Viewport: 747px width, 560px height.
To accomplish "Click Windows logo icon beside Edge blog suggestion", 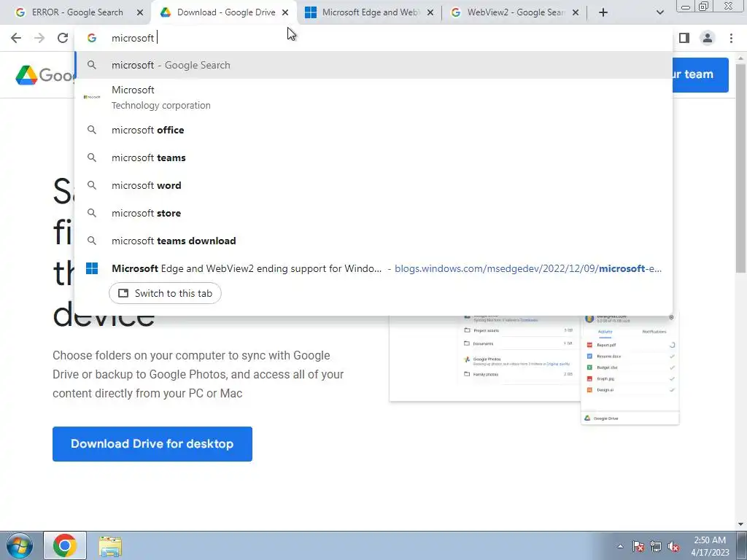I will coord(92,268).
